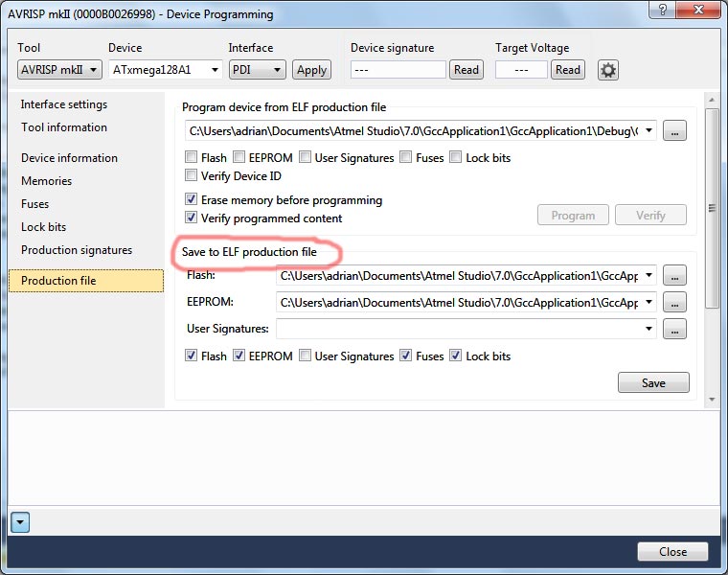Expand the Flash file path dropdown
Image resolution: width=728 pixels, height=575 pixels.
[x=648, y=275]
